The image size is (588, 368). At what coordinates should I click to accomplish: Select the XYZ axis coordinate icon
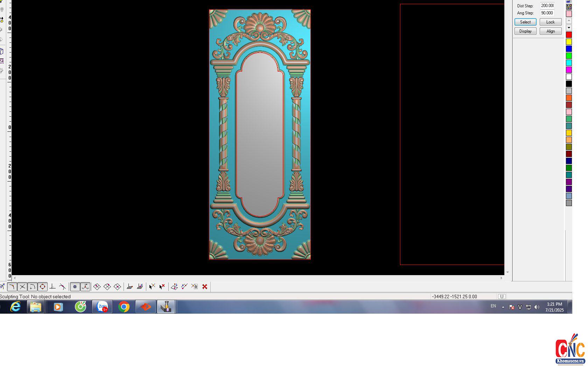(85, 287)
